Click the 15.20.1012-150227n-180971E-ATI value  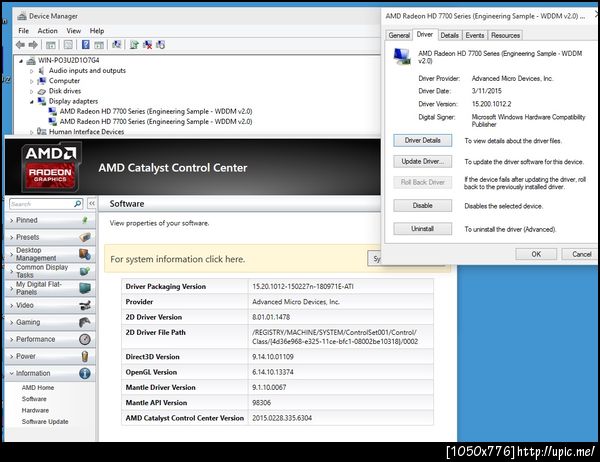click(303, 286)
